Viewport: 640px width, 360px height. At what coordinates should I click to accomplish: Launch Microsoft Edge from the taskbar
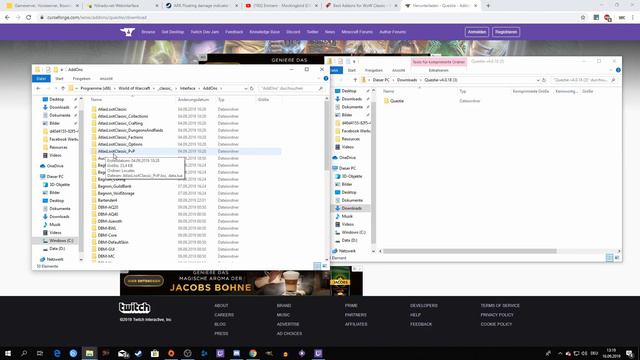coord(57,353)
